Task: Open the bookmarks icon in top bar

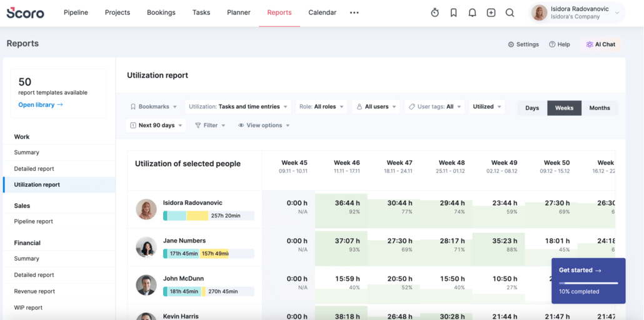Action: (453, 12)
